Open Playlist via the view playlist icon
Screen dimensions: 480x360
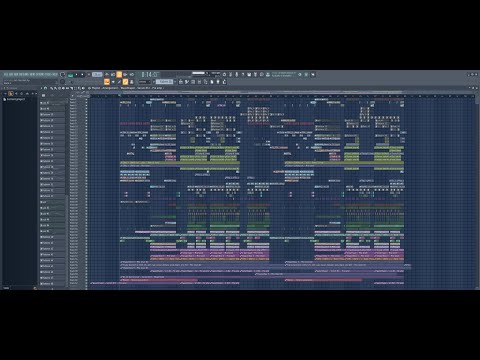coord(181,82)
